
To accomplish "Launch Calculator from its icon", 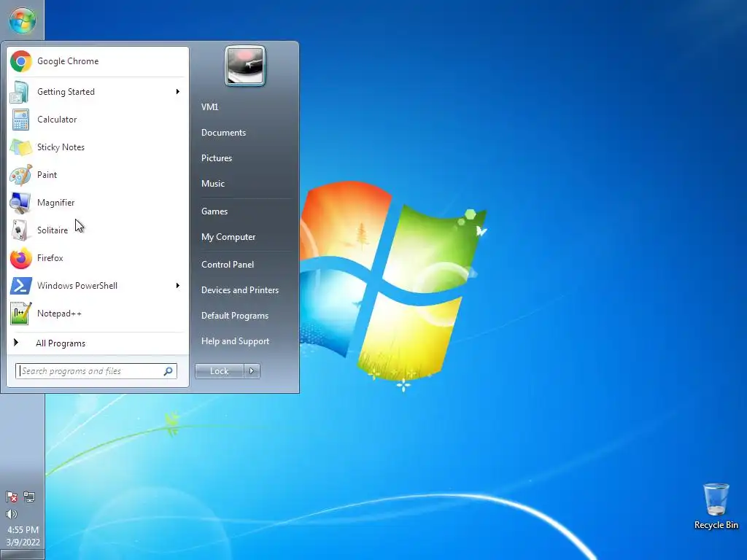I will point(20,120).
